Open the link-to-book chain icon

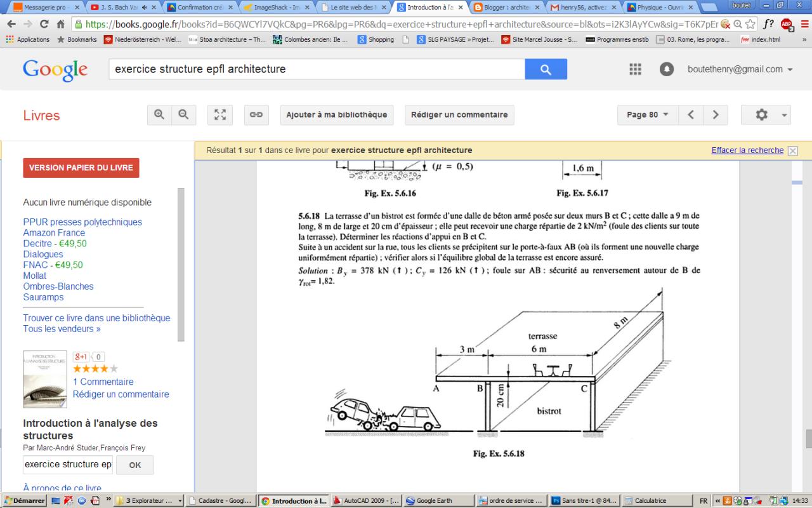(x=256, y=115)
